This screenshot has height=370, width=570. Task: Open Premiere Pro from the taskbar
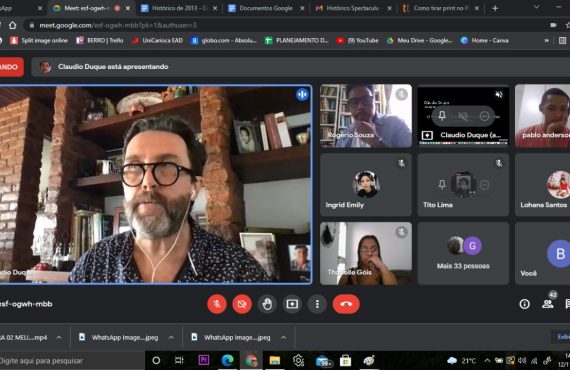click(204, 360)
